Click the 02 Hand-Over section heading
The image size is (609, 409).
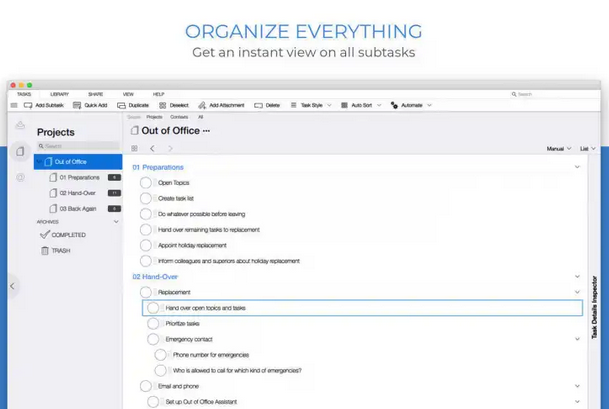coord(155,277)
